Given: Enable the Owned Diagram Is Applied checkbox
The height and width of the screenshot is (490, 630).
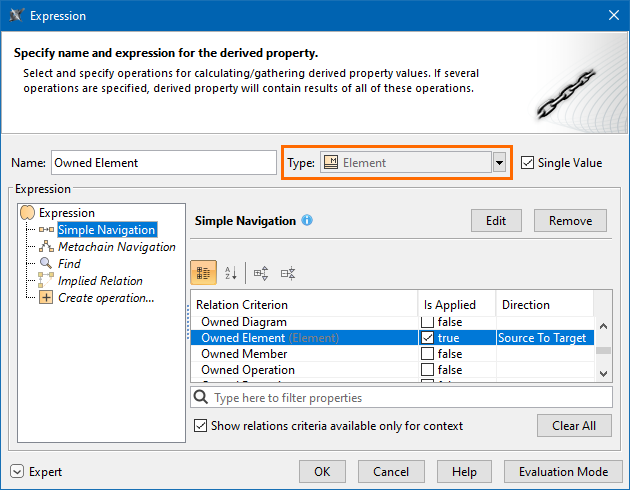Looking at the screenshot, I should coord(427,322).
